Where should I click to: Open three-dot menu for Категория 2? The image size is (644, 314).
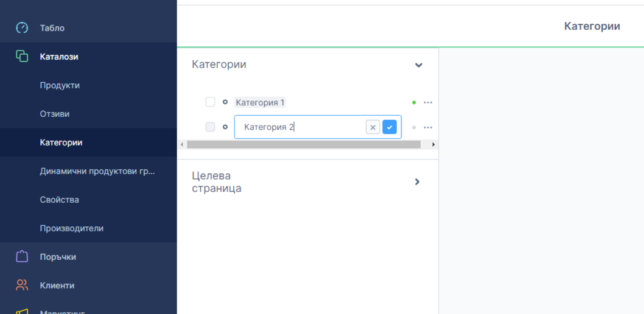tap(428, 128)
